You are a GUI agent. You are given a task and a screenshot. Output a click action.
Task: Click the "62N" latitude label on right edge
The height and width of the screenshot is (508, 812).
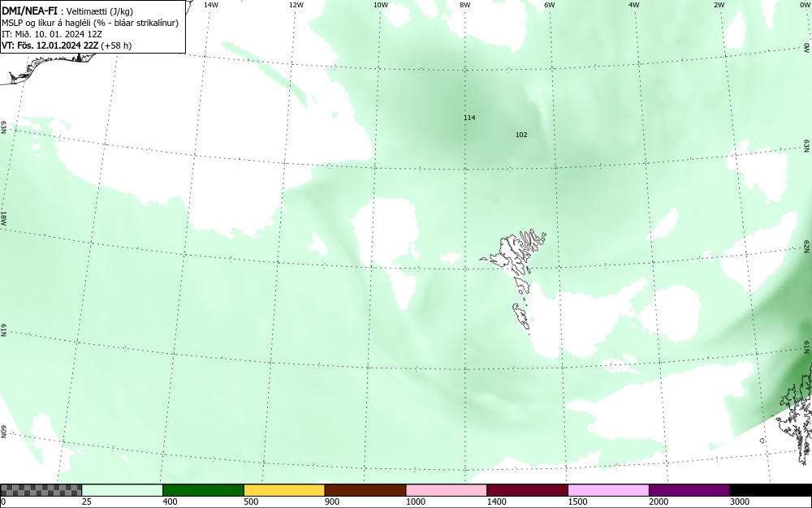click(807, 246)
